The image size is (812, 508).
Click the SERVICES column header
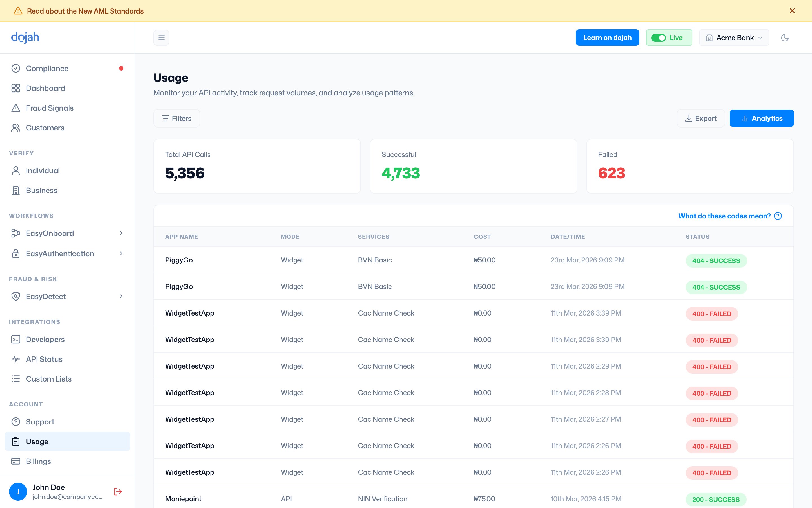pos(374,237)
